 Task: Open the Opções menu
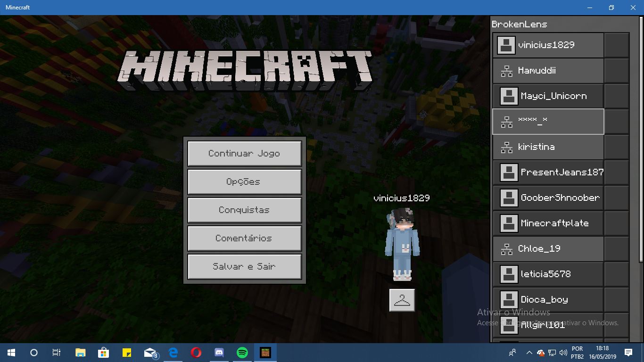(x=244, y=181)
